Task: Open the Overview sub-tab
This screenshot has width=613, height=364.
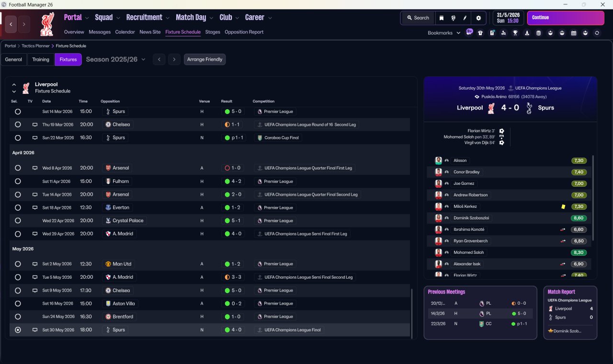Action: click(x=74, y=32)
